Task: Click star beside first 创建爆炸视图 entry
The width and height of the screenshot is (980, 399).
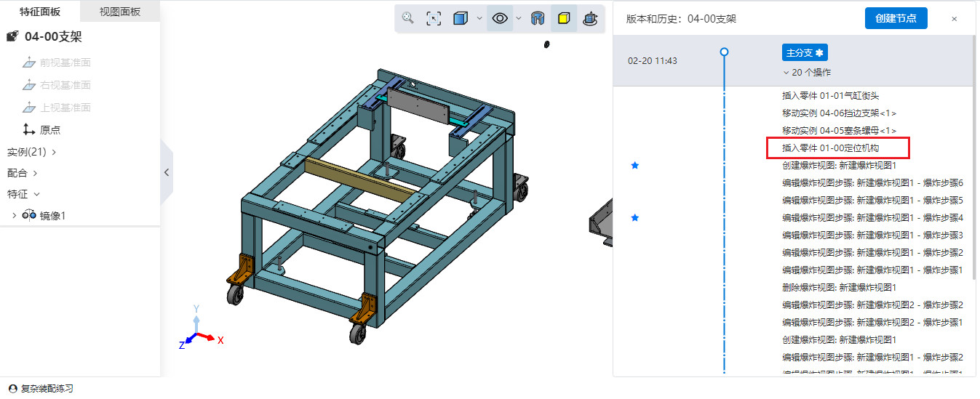Action: [x=634, y=166]
